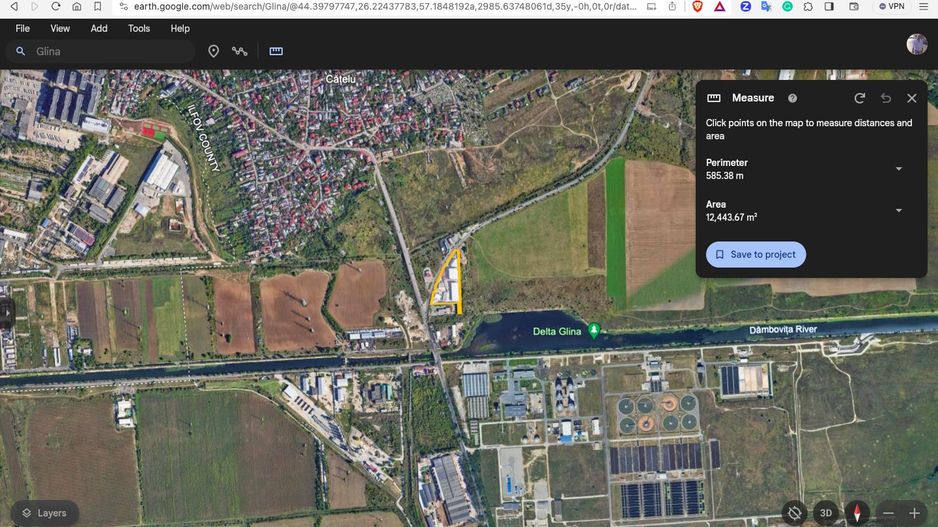Image resolution: width=938 pixels, height=527 pixels.
Task: Open the View menu
Action: [60, 28]
